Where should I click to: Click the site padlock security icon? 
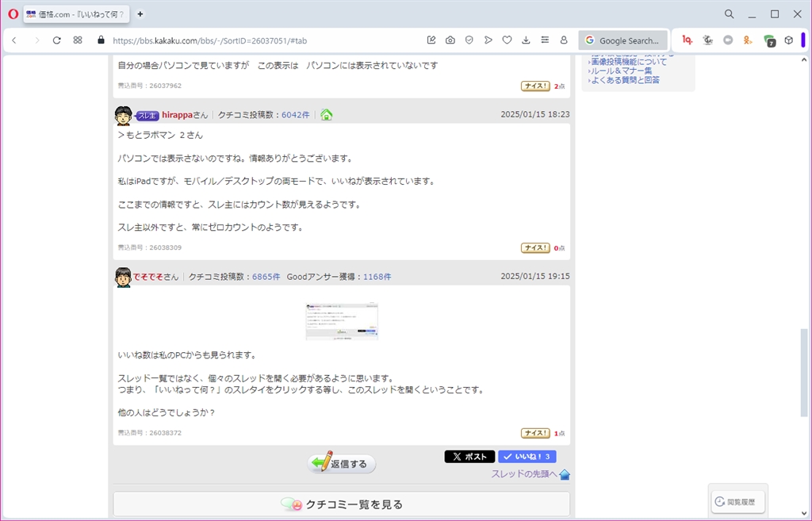coord(101,40)
